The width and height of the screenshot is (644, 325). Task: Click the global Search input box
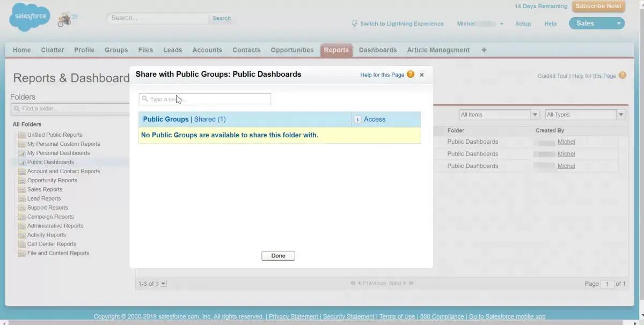157,18
